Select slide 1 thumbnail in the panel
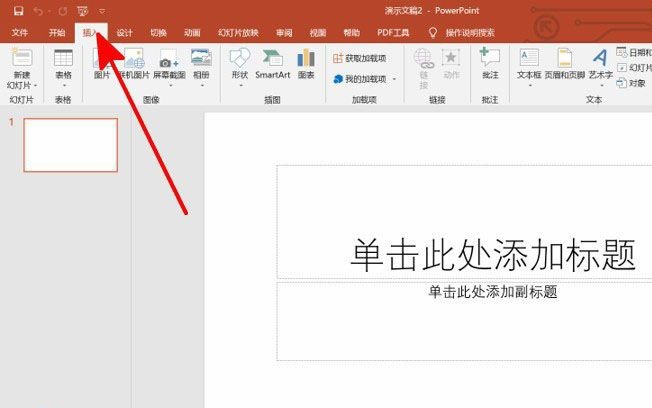 point(70,145)
